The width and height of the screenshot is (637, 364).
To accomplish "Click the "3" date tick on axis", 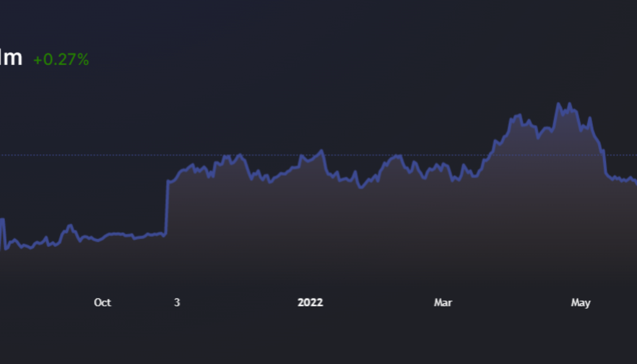I will coord(177,302).
